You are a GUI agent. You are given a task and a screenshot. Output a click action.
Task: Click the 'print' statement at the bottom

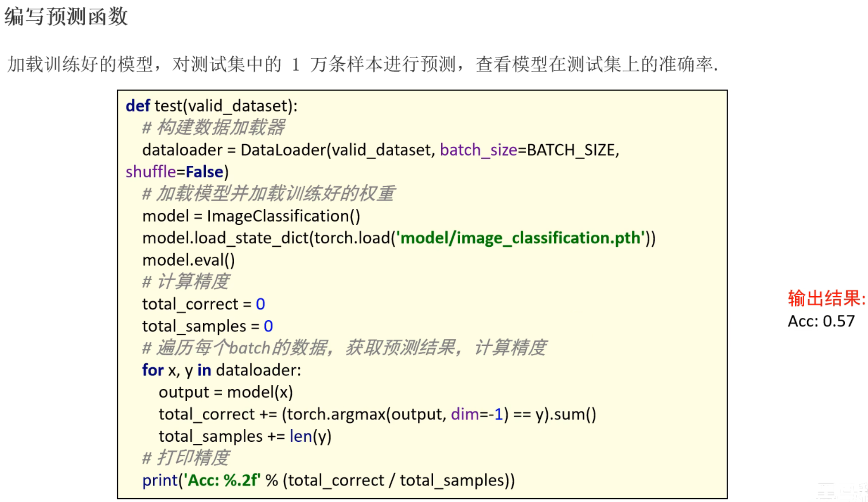160,480
